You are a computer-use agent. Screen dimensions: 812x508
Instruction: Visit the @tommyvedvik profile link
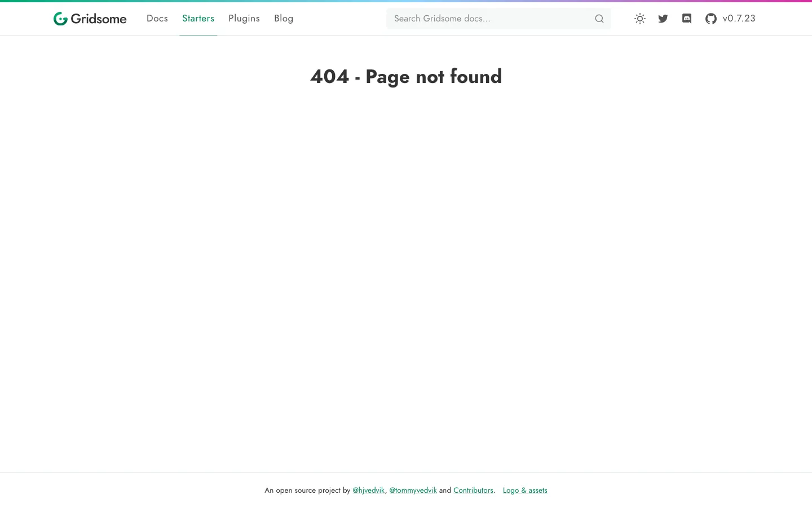pos(413,491)
